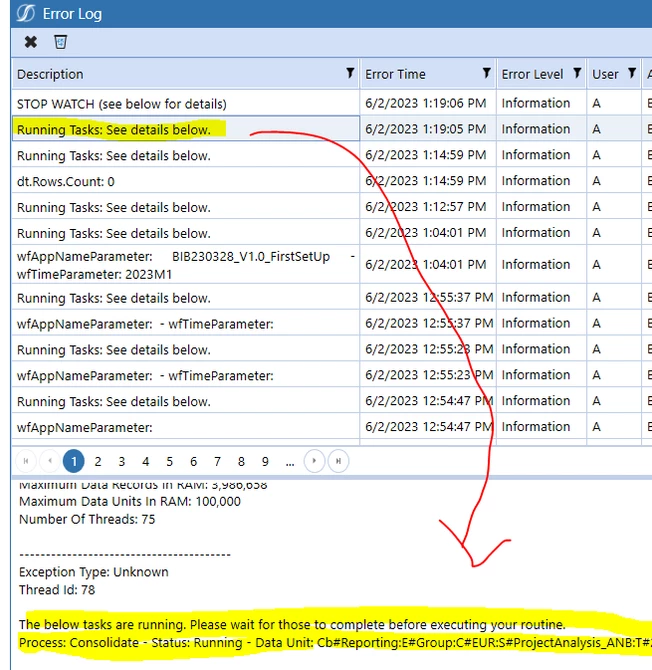Select page 9 in the pager

tap(265, 461)
